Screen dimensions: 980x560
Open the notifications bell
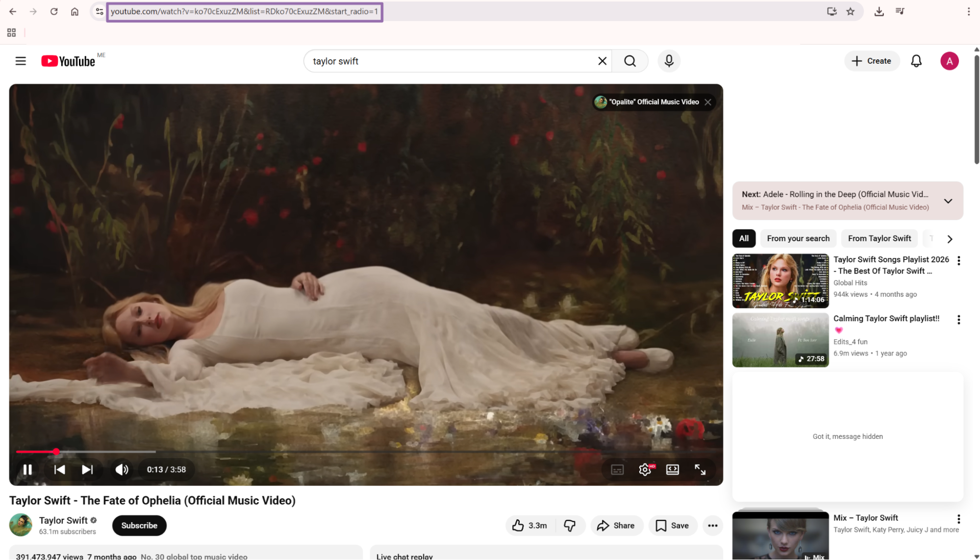point(916,61)
